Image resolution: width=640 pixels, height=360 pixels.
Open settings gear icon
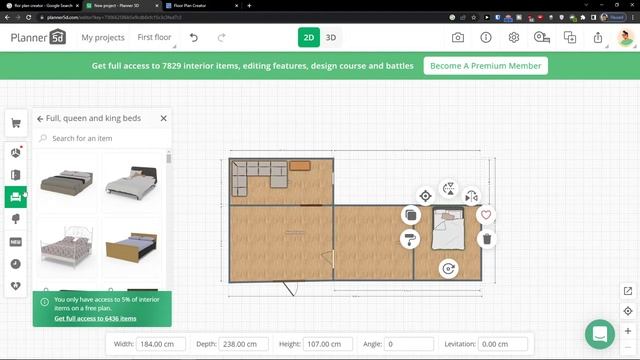click(x=513, y=38)
